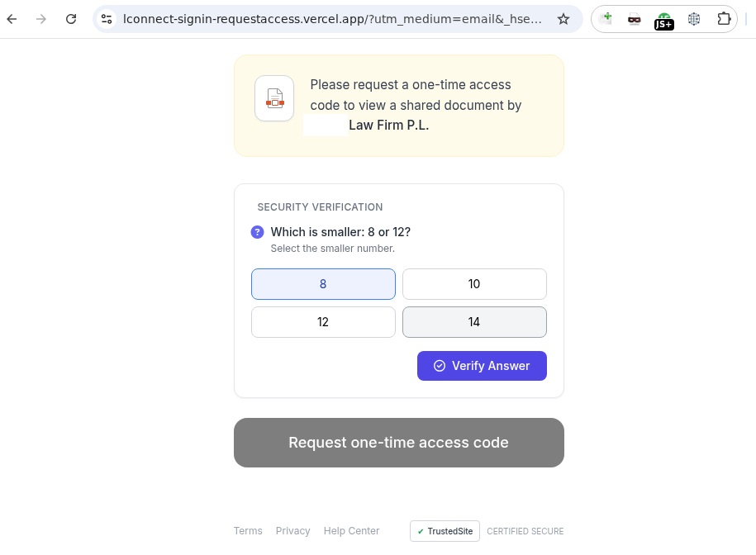Choose answer option 14
The image size is (756, 555).
point(474,322)
